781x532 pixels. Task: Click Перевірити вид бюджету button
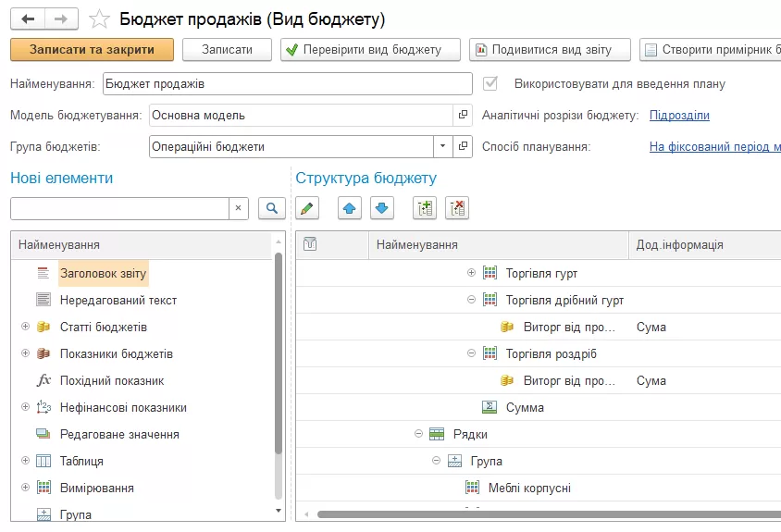[x=370, y=50]
